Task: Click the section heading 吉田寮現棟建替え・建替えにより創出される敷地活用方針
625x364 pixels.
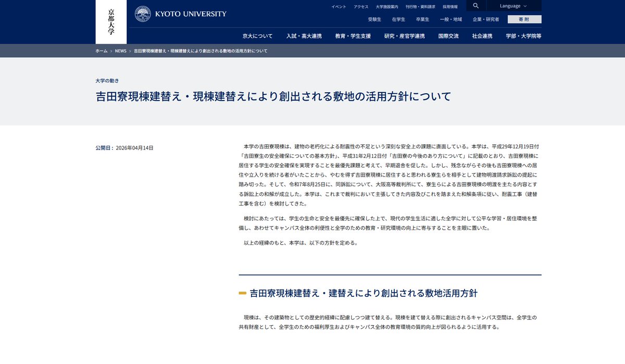Action: 364,293
